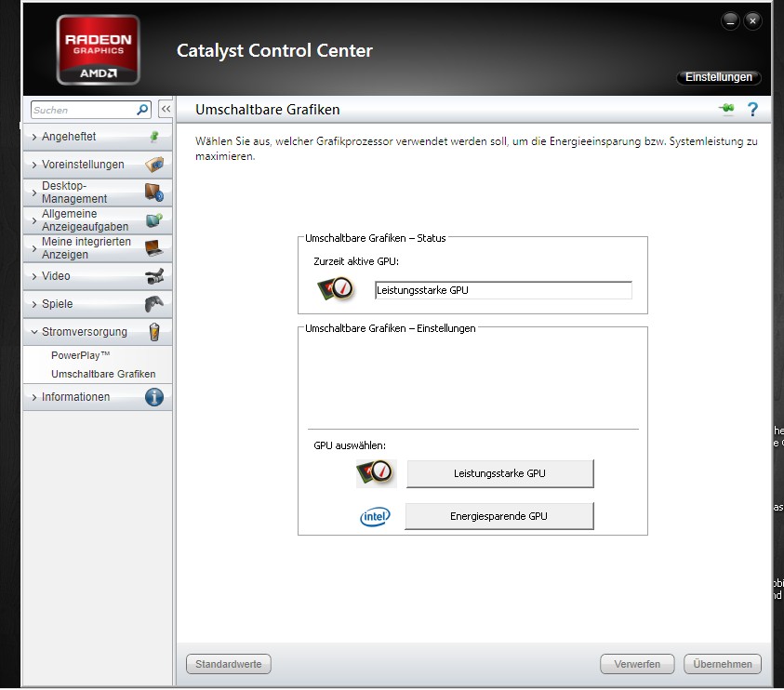Click the Desktop-Management icon

(154, 192)
